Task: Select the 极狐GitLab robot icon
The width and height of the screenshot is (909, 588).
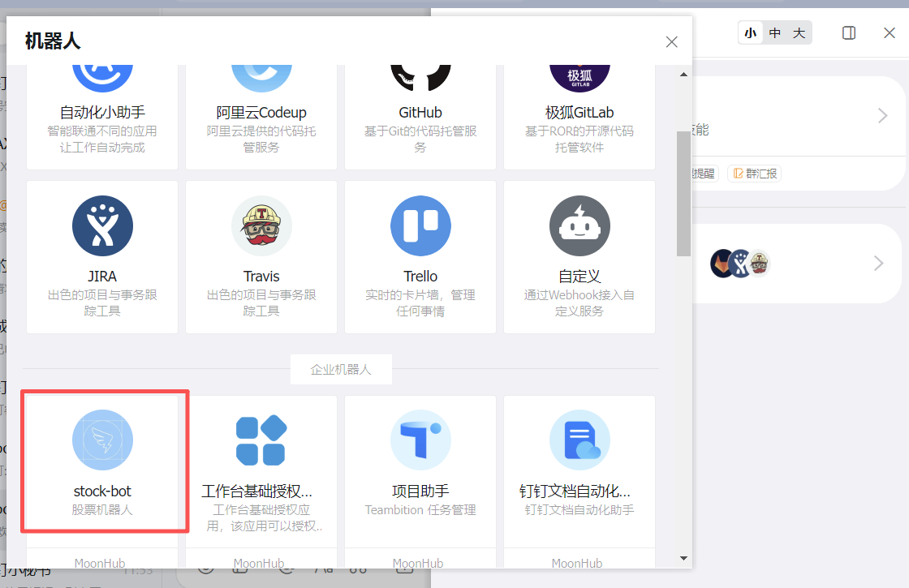Action: click(579, 78)
